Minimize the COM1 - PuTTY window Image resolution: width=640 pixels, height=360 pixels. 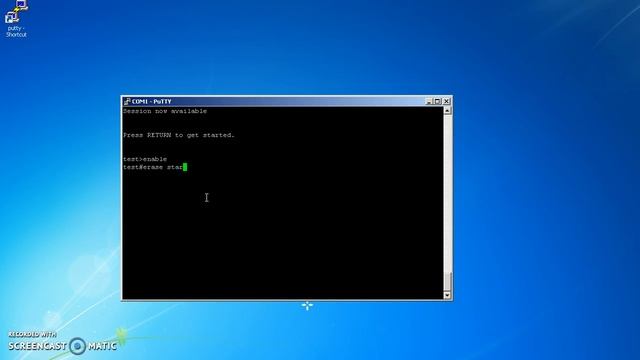point(429,101)
